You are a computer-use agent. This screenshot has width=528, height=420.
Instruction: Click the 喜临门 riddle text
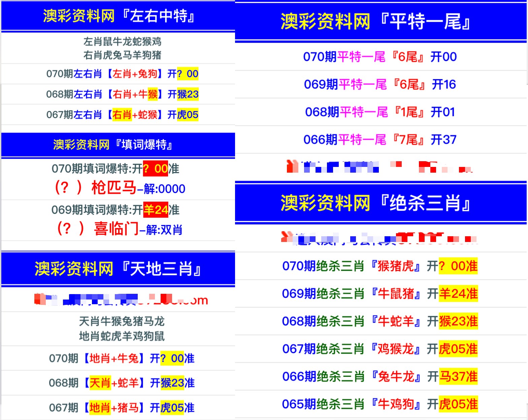click(116, 229)
